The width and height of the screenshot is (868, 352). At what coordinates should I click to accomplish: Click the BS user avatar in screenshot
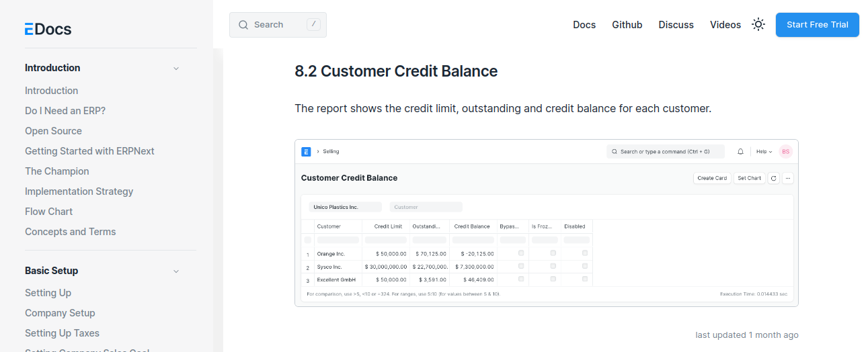[x=785, y=152]
